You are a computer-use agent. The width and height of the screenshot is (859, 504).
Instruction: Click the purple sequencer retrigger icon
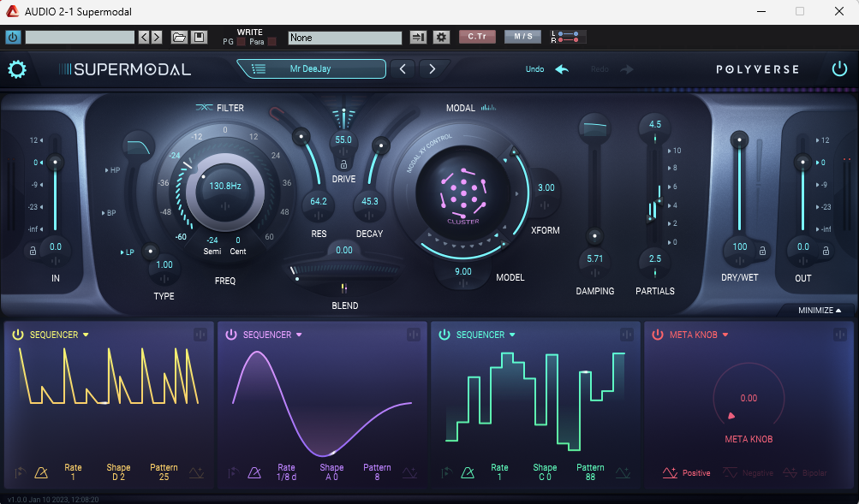coord(233,472)
